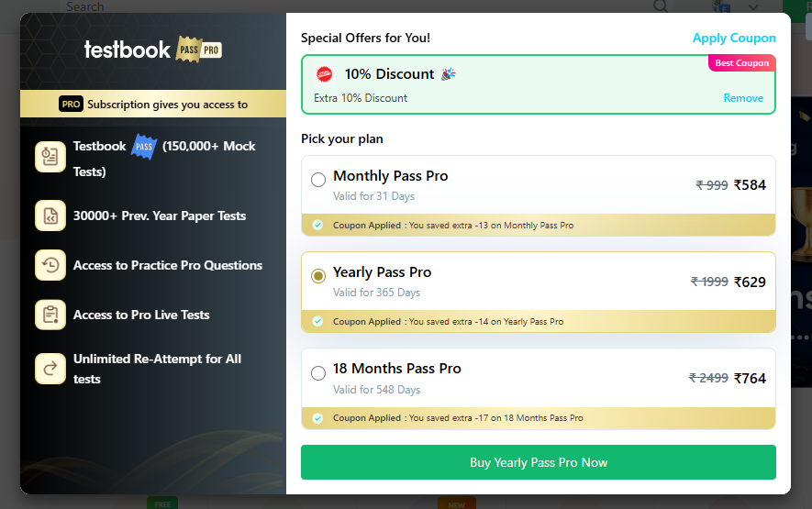This screenshot has width=812, height=509.
Task: Click the red coupon icon beside 10% Discount
Action: [x=325, y=74]
